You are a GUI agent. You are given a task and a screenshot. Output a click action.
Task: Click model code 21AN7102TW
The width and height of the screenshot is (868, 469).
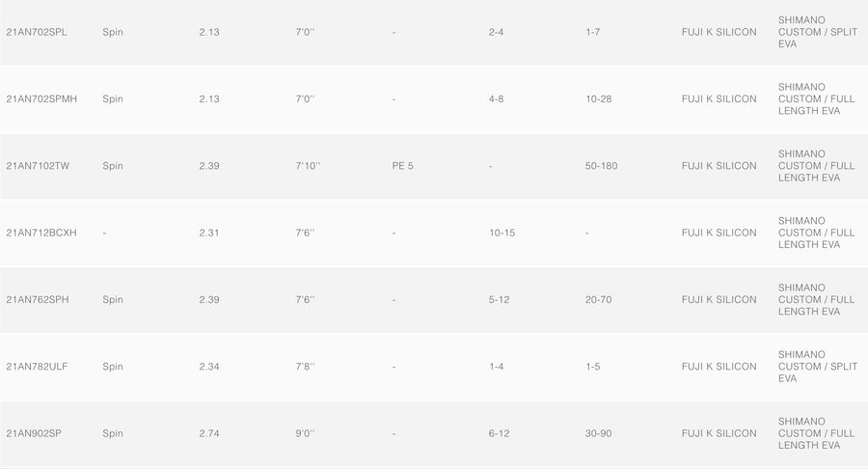38,166
